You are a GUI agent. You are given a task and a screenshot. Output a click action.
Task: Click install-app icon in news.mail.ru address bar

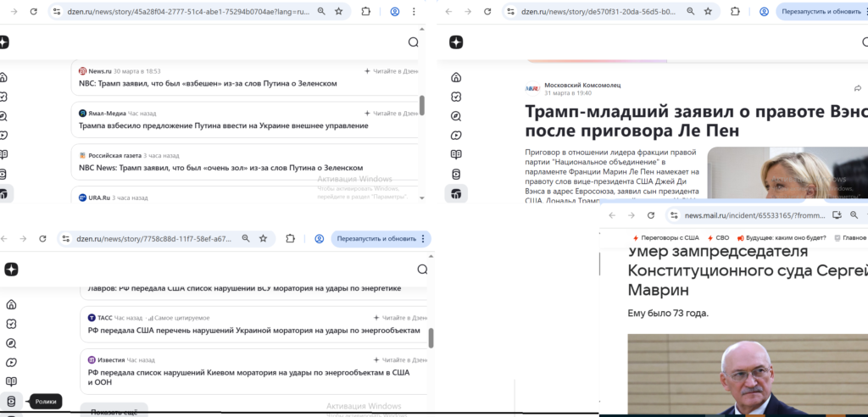point(837,215)
